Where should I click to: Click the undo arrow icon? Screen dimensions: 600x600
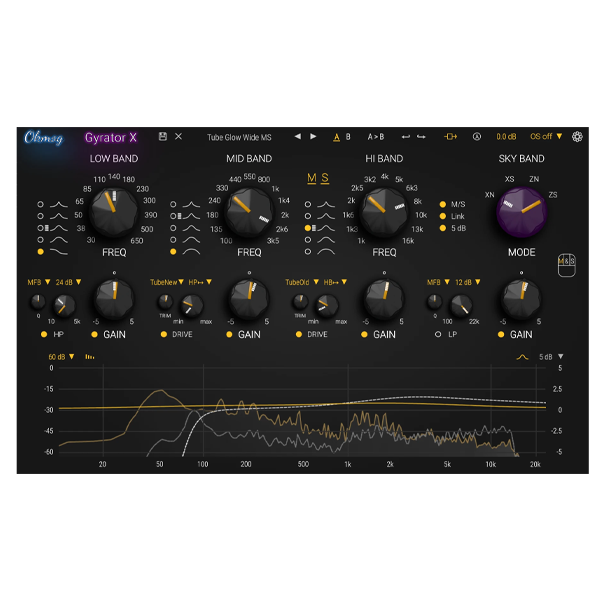(x=405, y=136)
